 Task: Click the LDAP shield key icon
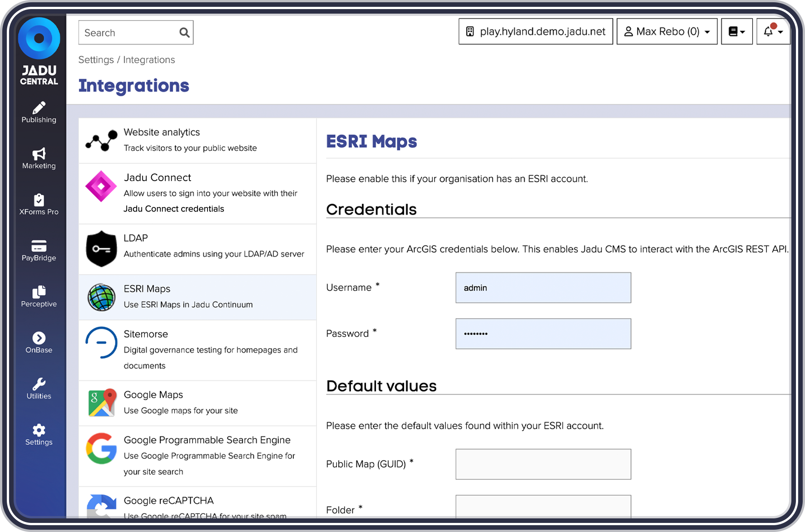[x=101, y=249]
